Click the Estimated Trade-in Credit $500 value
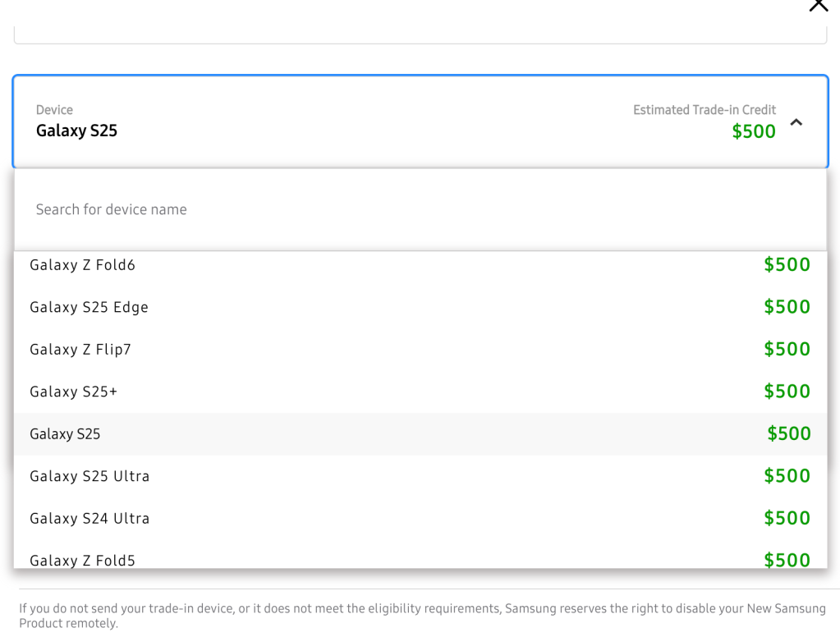The width and height of the screenshot is (840, 637). click(x=753, y=131)
